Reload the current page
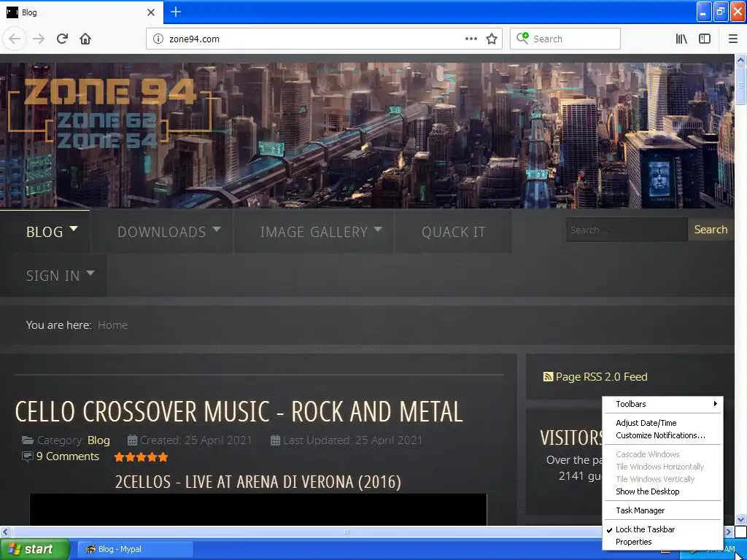Viewport: 747px width, 560px height. [62, 39]
